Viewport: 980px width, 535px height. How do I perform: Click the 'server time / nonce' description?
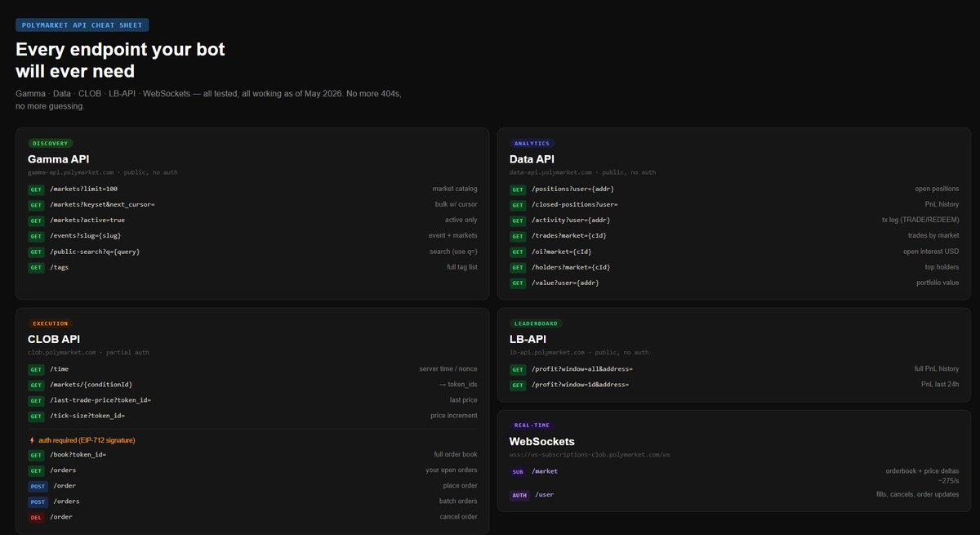coord(448,369)
